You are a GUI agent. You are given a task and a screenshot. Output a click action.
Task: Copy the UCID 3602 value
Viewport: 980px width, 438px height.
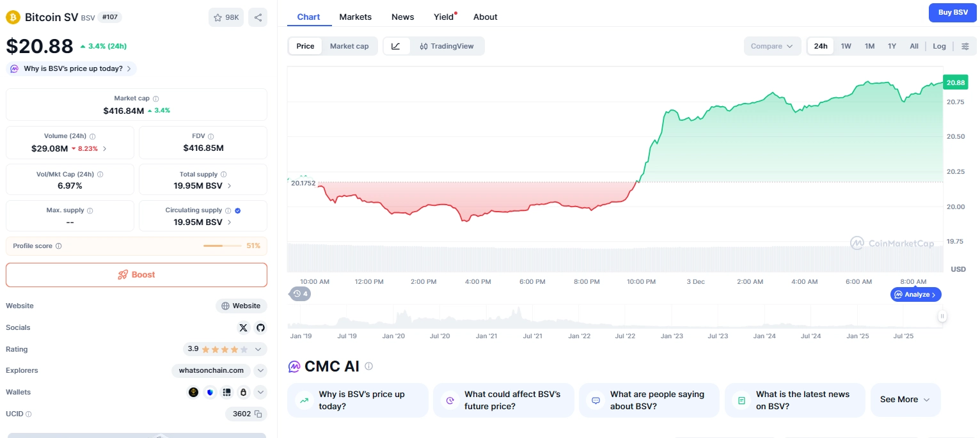258,414
